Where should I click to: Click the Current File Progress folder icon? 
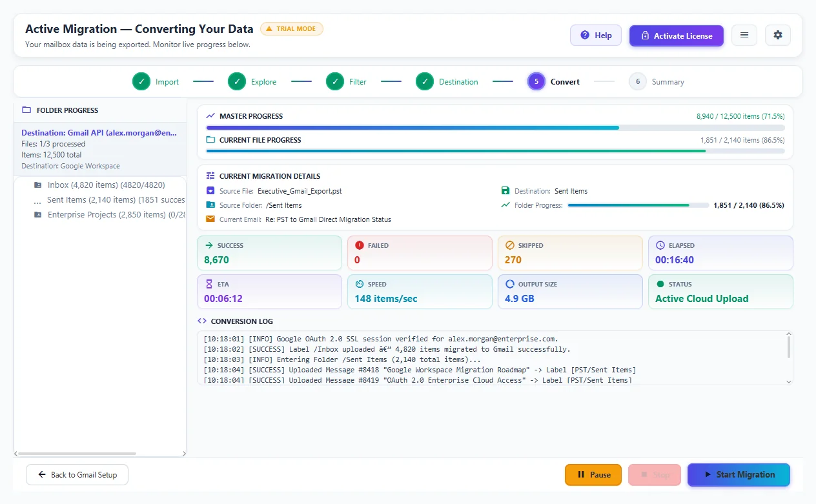tap(210, 140)
